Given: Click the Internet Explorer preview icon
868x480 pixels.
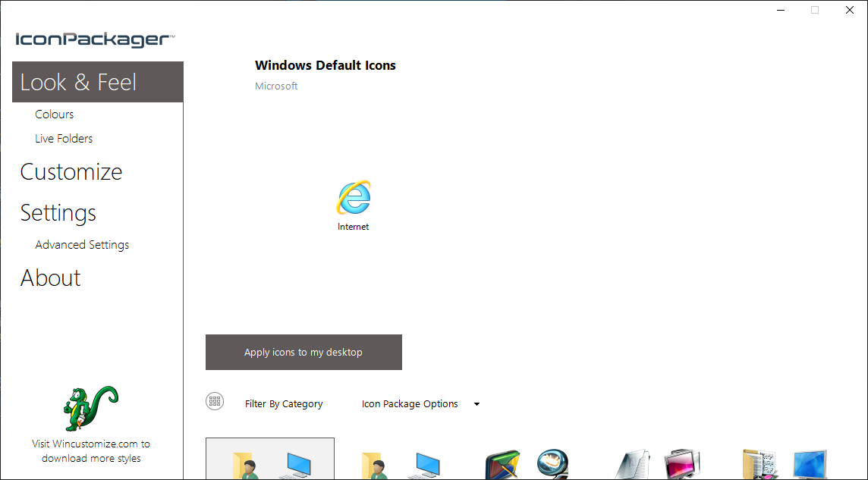Looking at the screenshot, I should pyautogui.click(x=353, y=197).
